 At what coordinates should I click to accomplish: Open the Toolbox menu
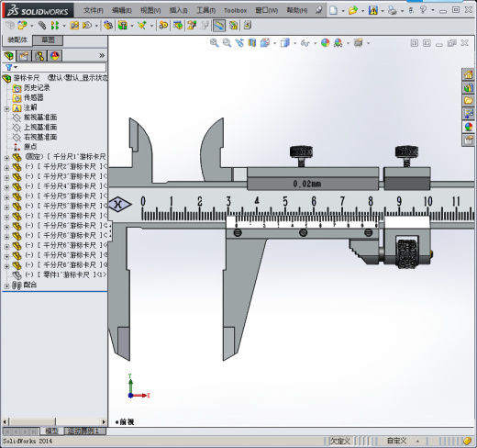pos(235,10)
